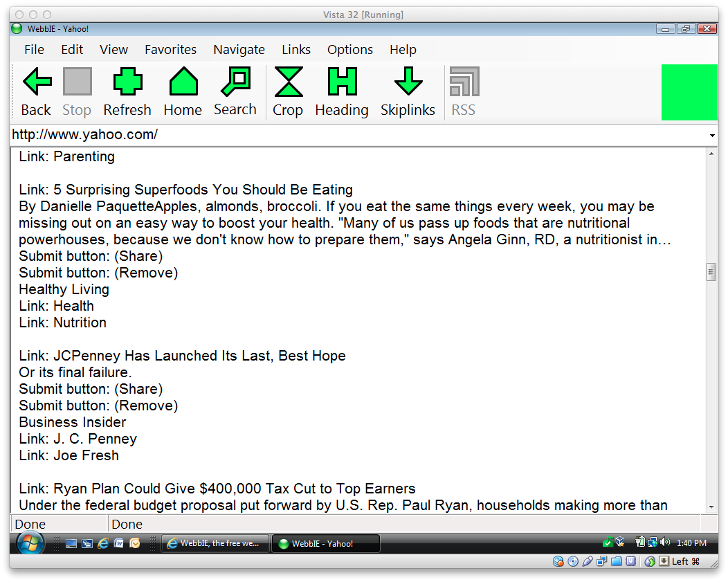
Task: Launch Word from the quick launch bar
Action: (x=118, y=543)
